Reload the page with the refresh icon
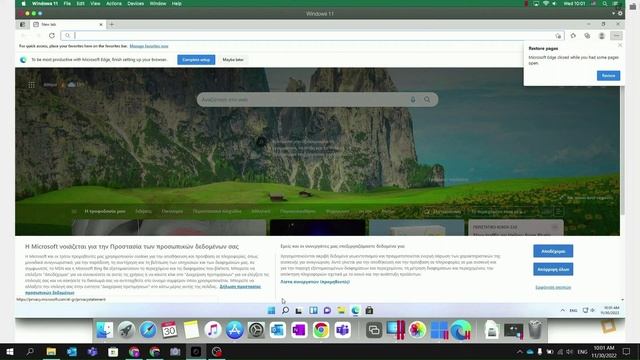640x360 pixels. coord(52,36)
